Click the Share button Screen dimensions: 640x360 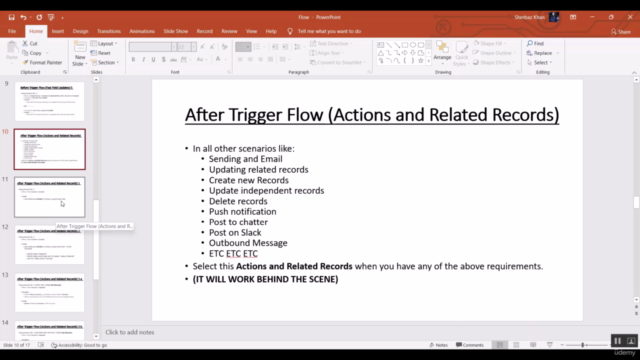click(620, 31)
